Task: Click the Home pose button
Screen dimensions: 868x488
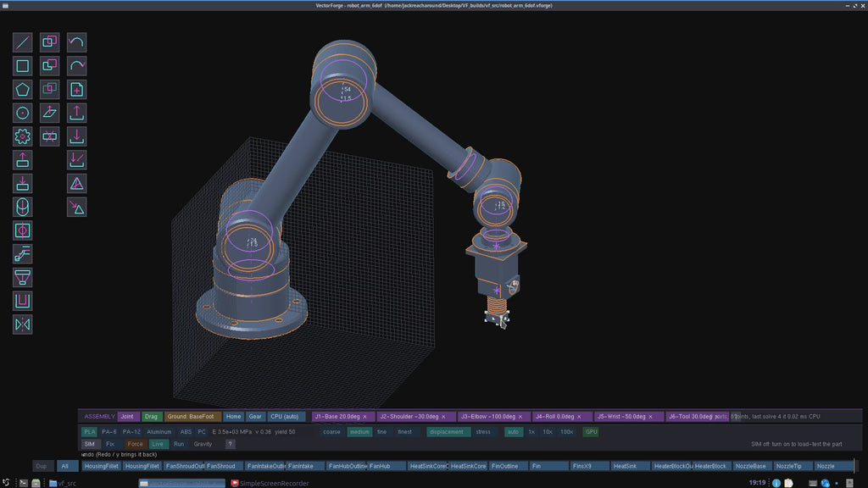Action: click(233, 416)
